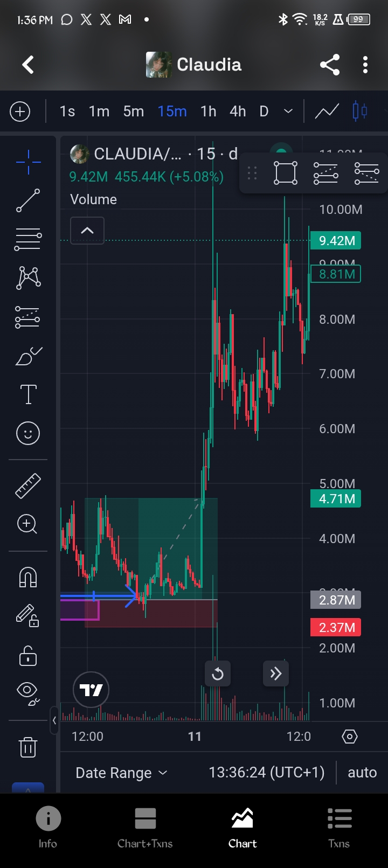Image resolution: width=388 pixels, height=868 pixels.
Task: Open the Info tab
Action: coord(48,828)
